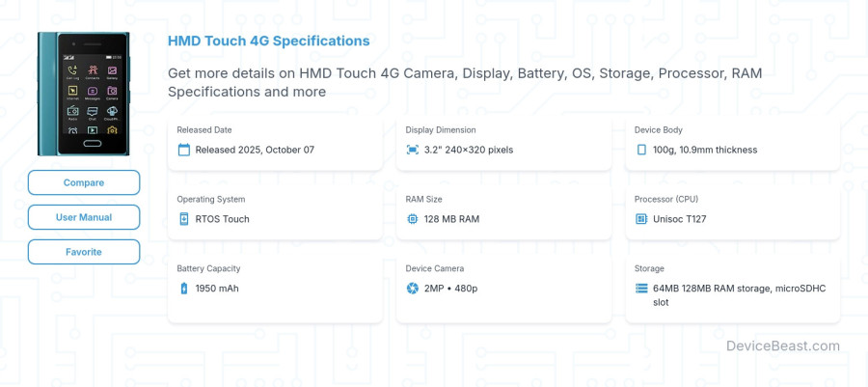The height and width of the screenshot is (387, 868).
Task: Click the calendar icon beside Released 2025
Action: [x=184, y=150]
